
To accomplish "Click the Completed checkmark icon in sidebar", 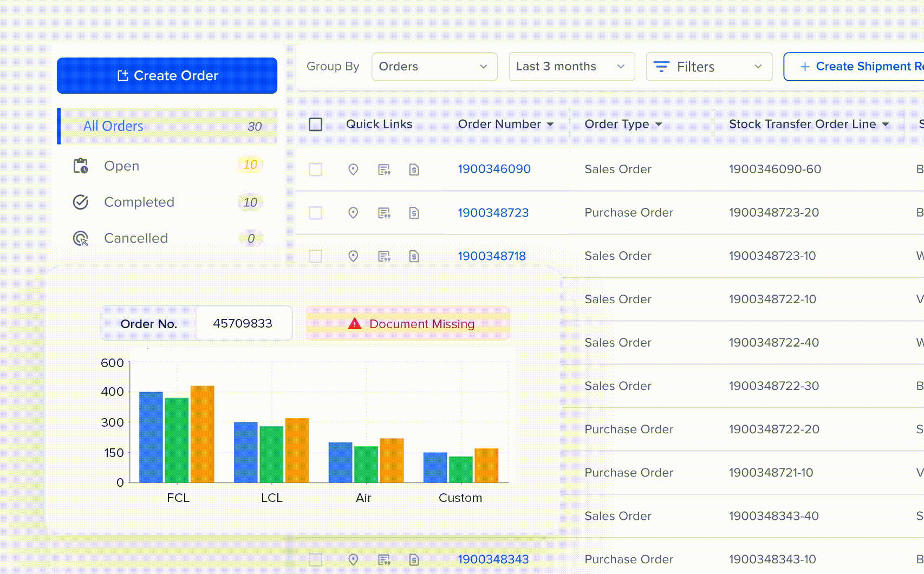I will click(81, 202).
